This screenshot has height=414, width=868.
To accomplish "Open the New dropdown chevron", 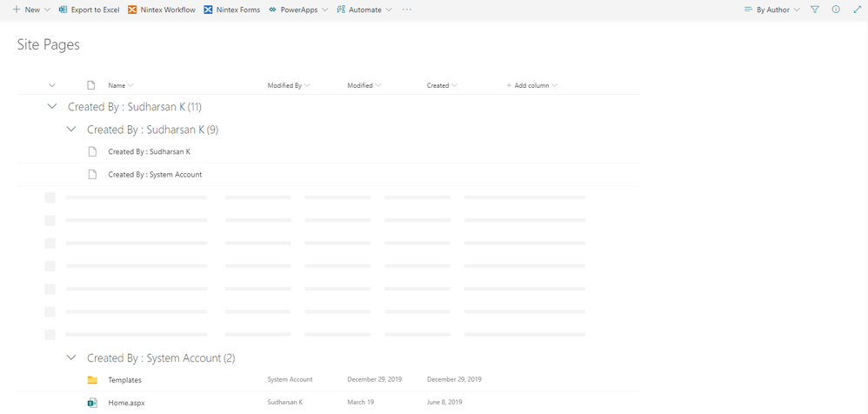I will point(46,10).
